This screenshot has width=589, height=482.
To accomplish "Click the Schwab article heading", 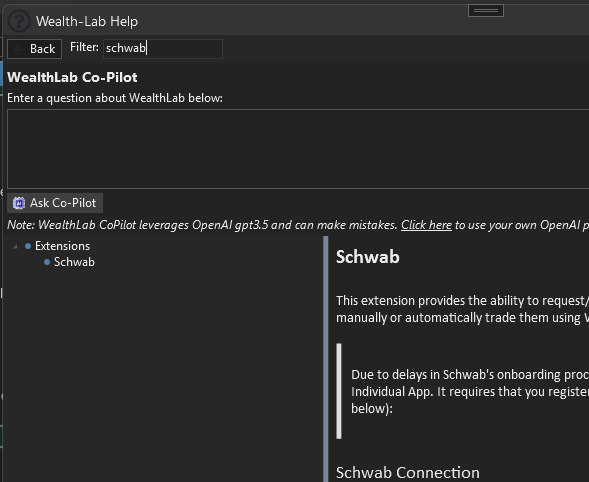I will (x=368, y=257).
